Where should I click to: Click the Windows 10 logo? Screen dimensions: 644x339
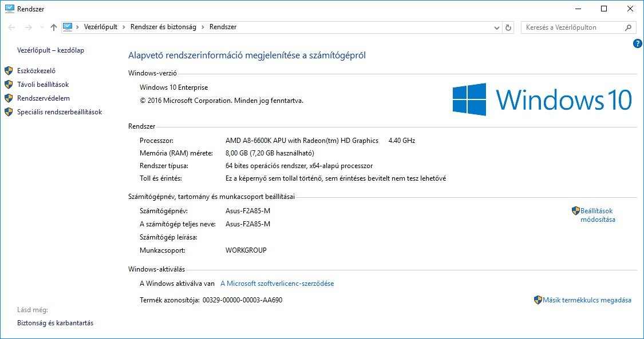pos(542,99)
